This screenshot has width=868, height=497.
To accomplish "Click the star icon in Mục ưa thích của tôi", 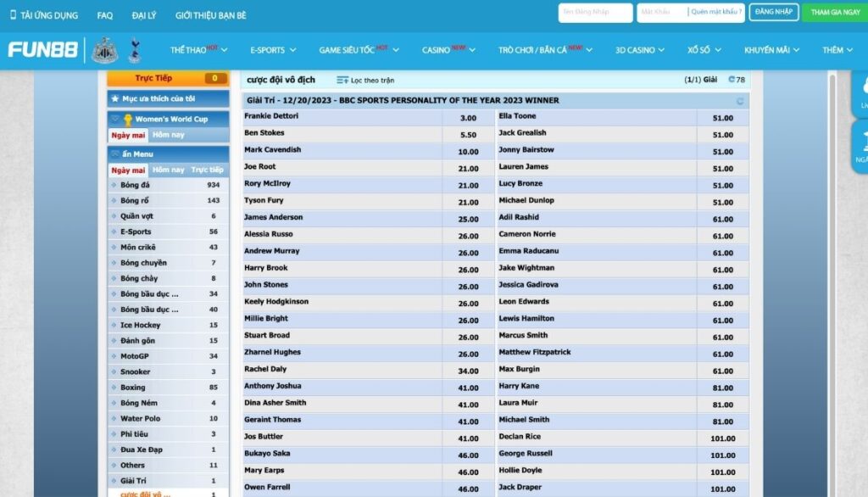I will (x=115, y=98).
